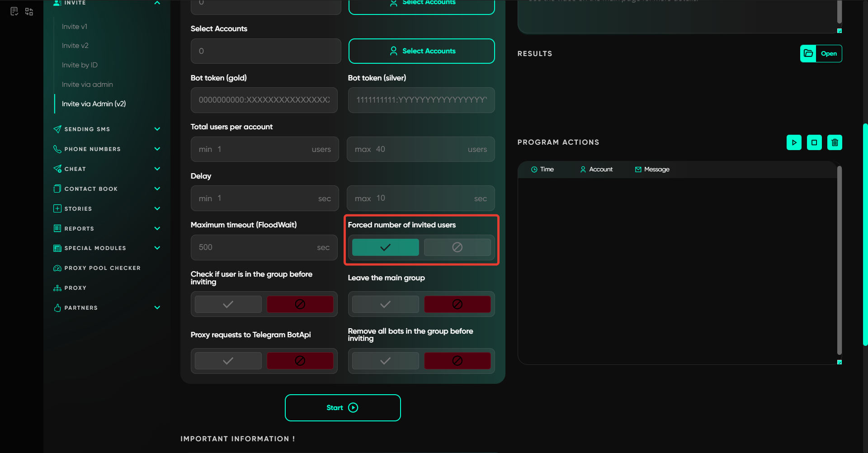The image size is (868, 453).
Task: Expand the Sending SMS section
Action: 157,129
